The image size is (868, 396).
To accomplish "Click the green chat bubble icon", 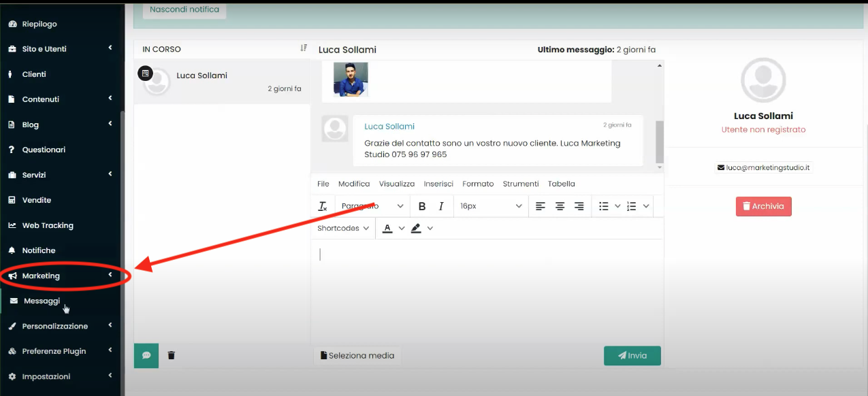I will click(146, 355).
